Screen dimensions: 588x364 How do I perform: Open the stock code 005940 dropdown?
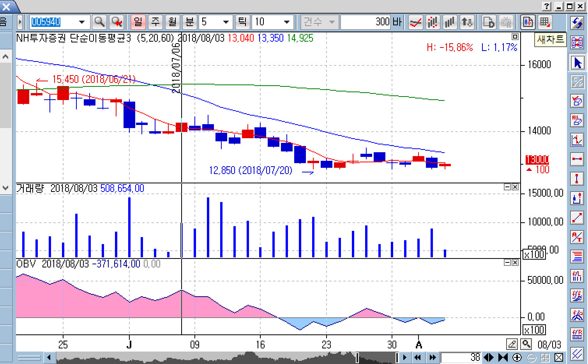click(x=82, y=22)
